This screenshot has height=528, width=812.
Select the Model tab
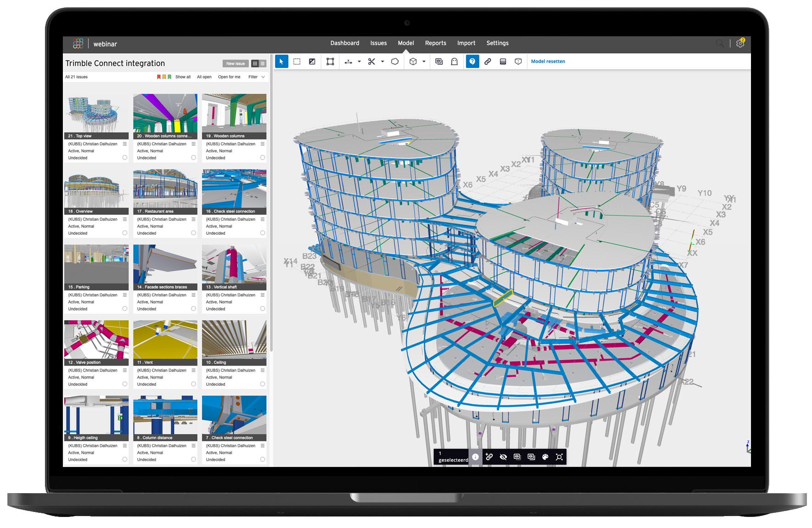point(406,43)
